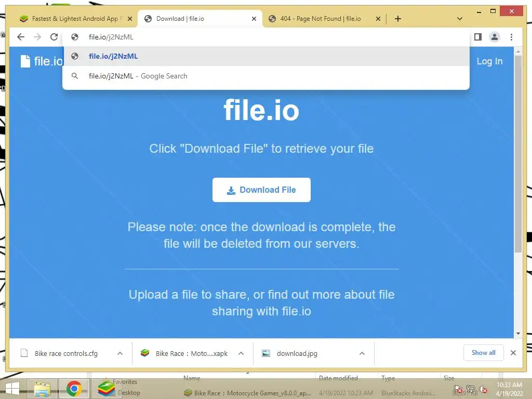Click the Log In link

489,61
